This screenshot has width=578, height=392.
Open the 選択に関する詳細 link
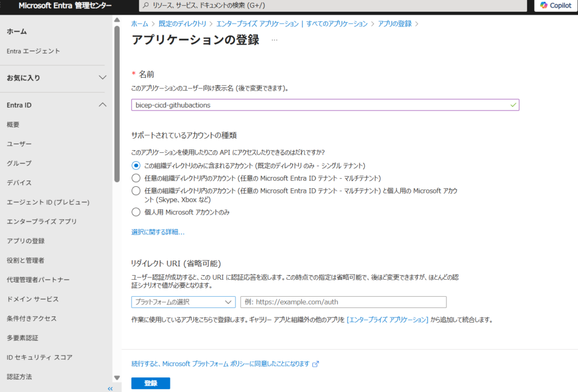[157, 232]
